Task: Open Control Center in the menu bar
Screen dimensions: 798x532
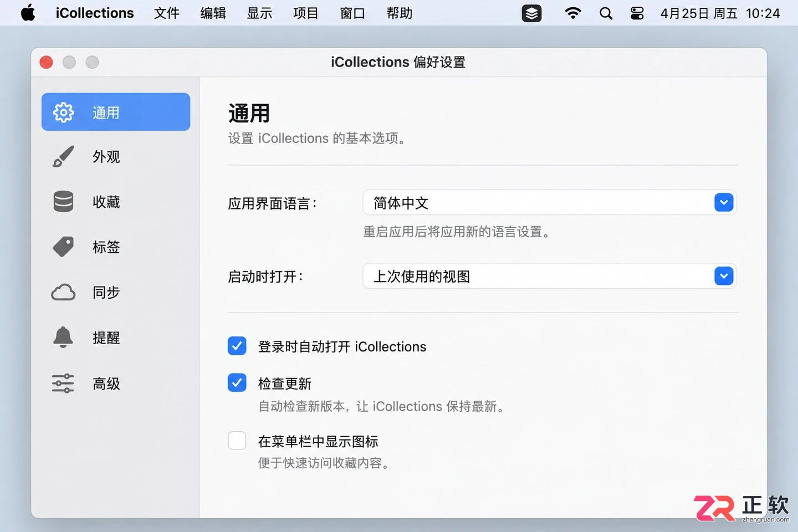Action: point(637,13)
